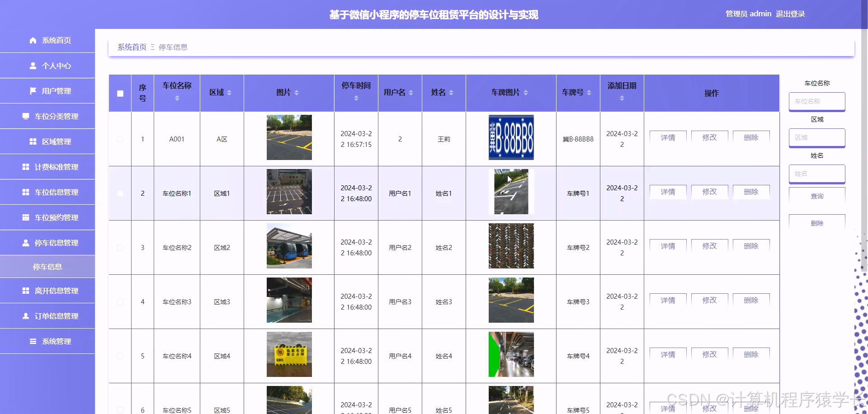
Task: Sort by 车位名称 column arrows
Action: tap(177, 98)
